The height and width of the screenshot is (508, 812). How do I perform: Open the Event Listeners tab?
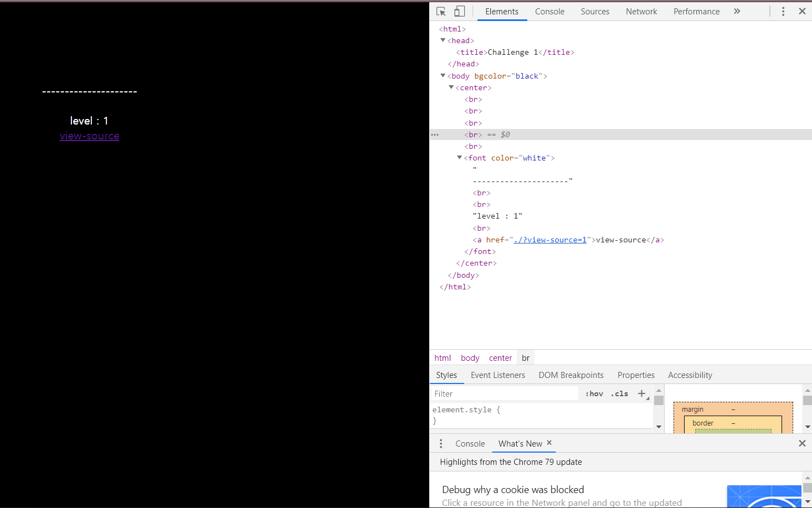[x=498, y=375]
